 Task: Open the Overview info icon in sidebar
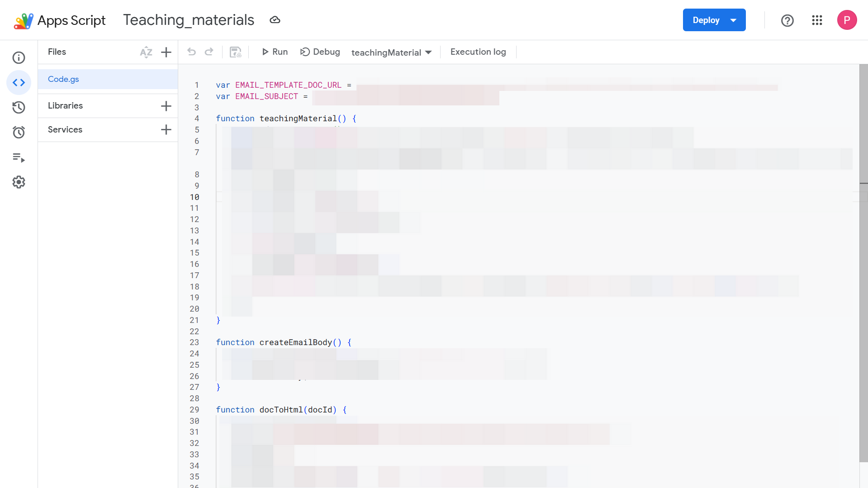(x=19, y=58)
